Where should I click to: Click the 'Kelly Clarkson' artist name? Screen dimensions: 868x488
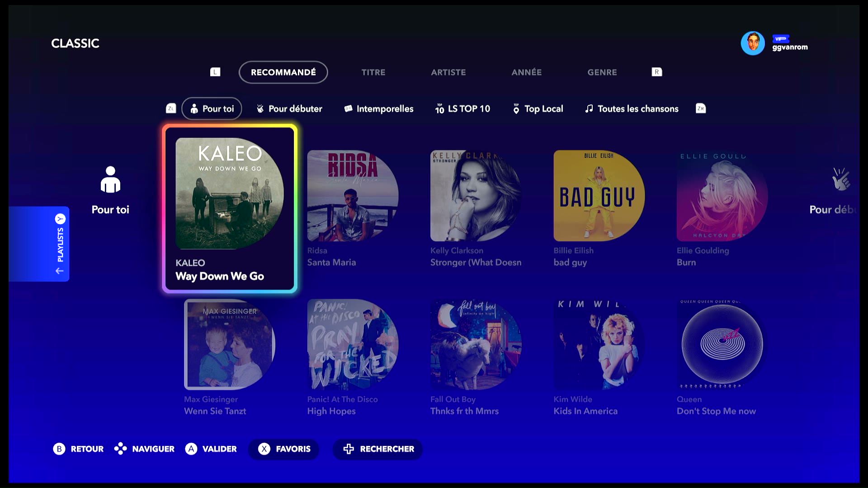coord(457,251)
